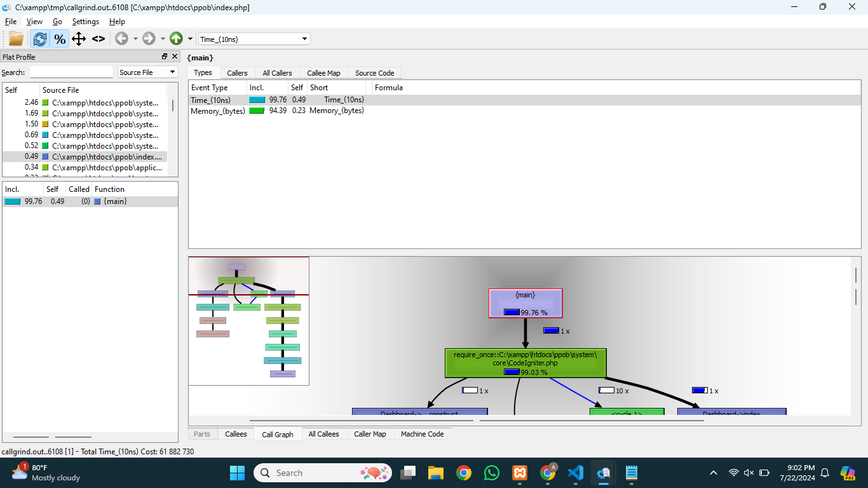This screenshot has width=868, height=488.
Task: Click the Shorten Templates <> icon
Action: click(98, 39)
